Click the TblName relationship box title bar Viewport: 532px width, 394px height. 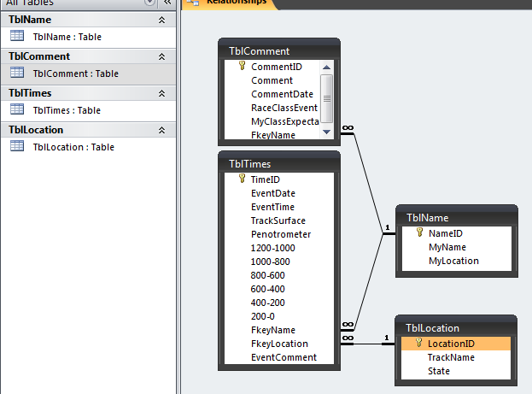[x=456, y=217]
